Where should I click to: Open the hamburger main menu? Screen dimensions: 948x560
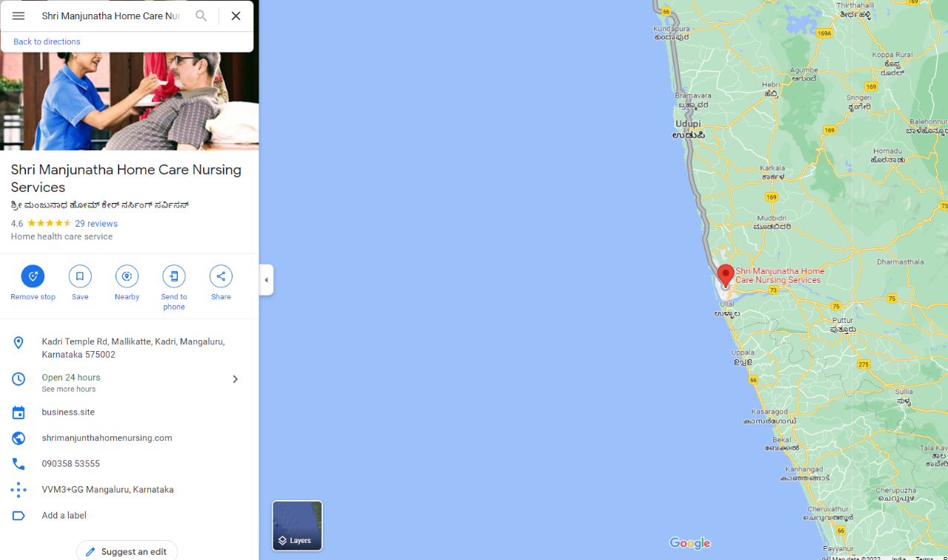(x=19, y=16)
